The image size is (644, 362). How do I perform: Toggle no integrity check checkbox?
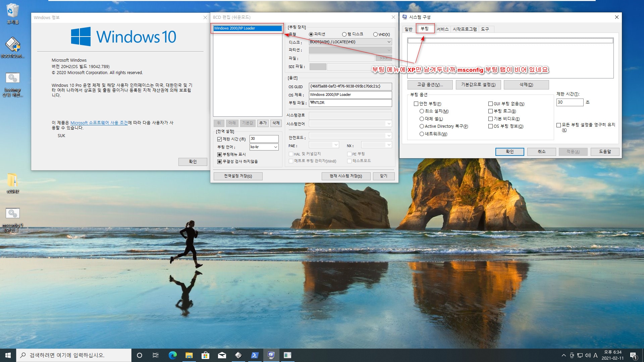pyautogui.click(x=219, y=162)
